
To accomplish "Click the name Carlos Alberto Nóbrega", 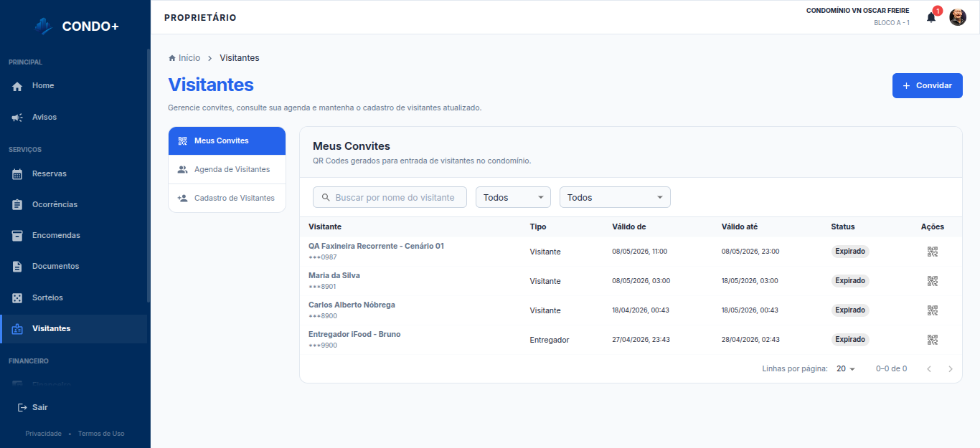I will coord(352,305).
